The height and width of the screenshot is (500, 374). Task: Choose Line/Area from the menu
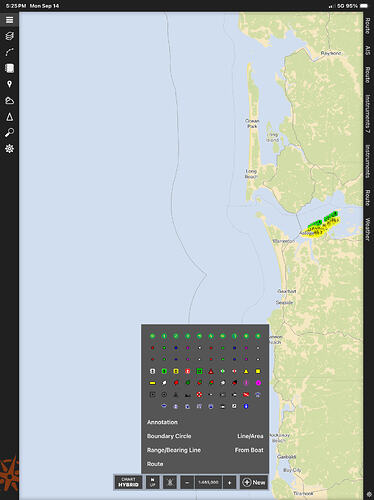(250, 436)
